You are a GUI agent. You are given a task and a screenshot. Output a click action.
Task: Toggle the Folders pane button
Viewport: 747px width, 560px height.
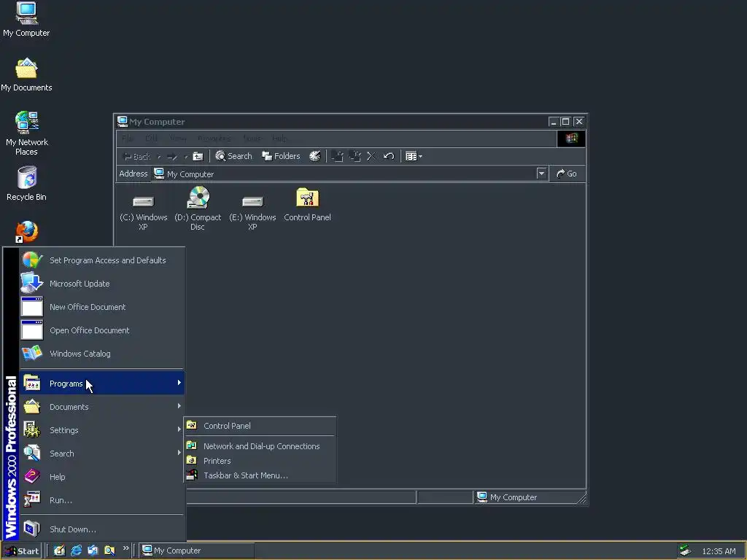point(281,156)
